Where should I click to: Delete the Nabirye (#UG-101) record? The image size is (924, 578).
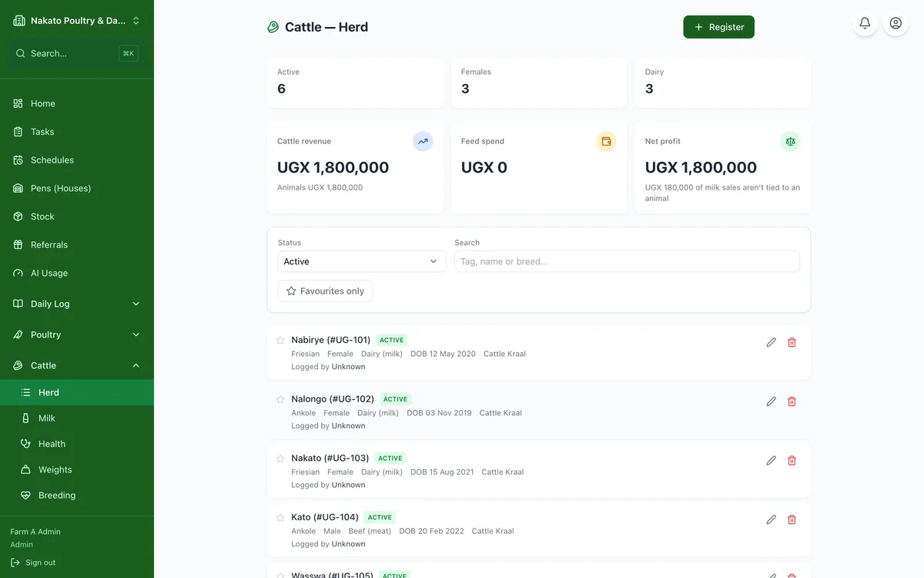coord(792,342)
